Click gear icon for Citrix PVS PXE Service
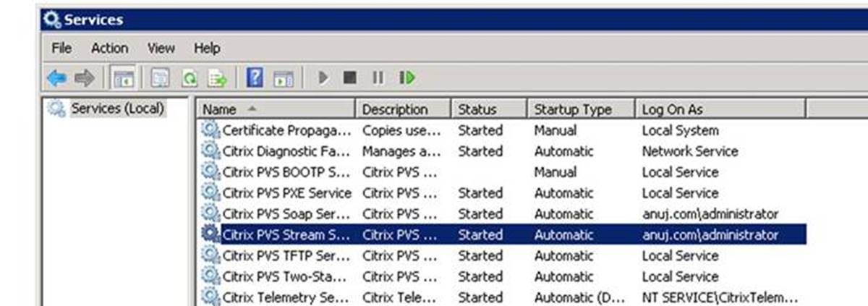 (x=210, y=193)
